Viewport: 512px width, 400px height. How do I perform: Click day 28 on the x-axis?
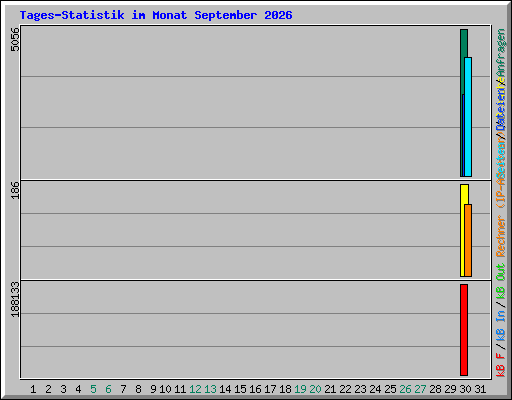tap(435, 389)
